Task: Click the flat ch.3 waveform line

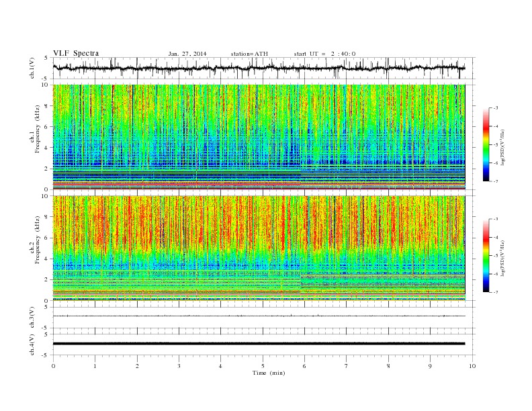Action: click(x=259, y=316)
